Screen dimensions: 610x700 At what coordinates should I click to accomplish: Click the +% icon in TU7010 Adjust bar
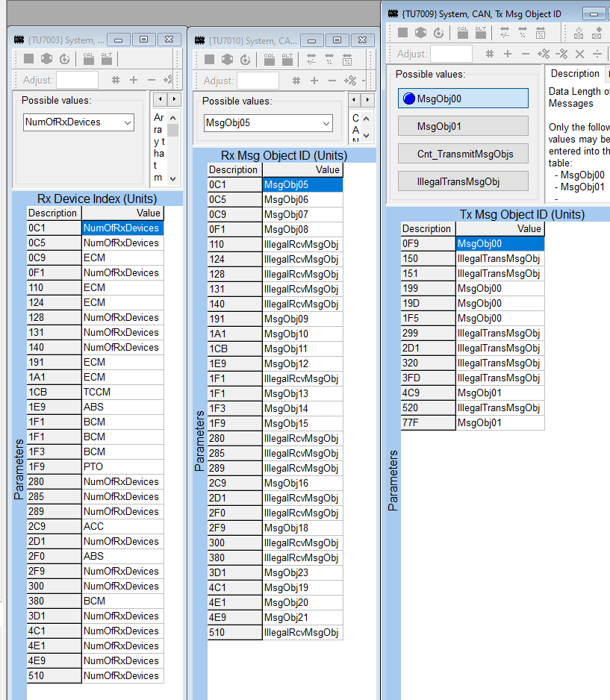click(350, 81)
